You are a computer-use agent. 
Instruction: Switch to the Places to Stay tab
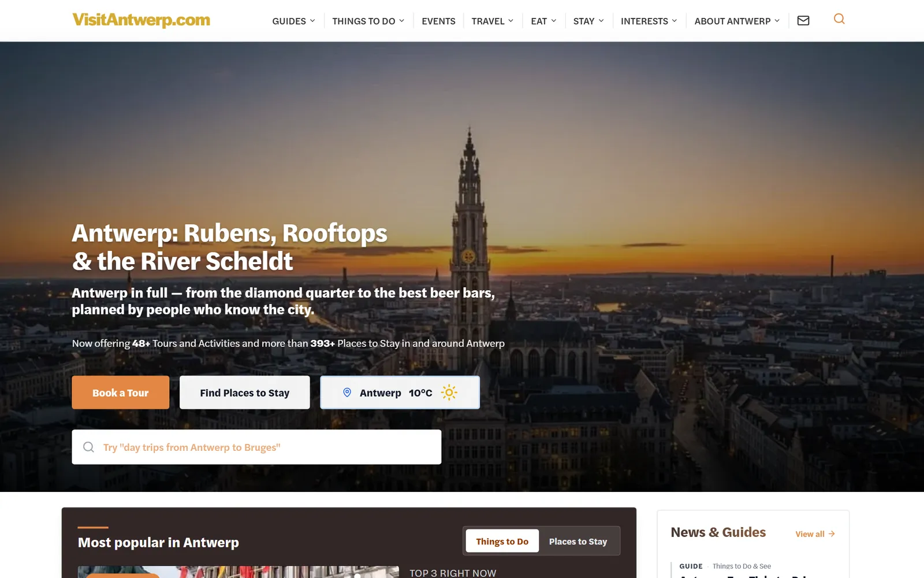click(578, 541)
